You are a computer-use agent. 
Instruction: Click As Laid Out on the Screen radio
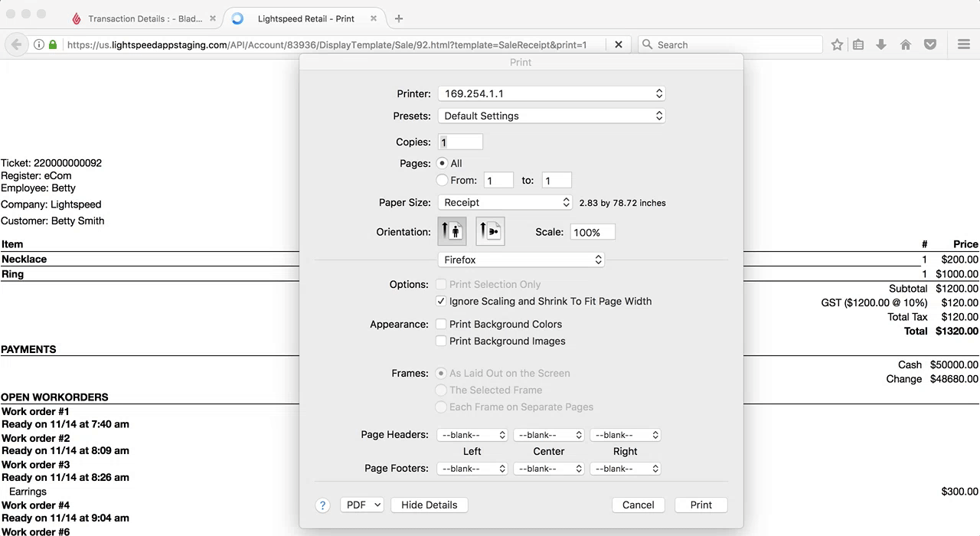(x=441, y=373)
